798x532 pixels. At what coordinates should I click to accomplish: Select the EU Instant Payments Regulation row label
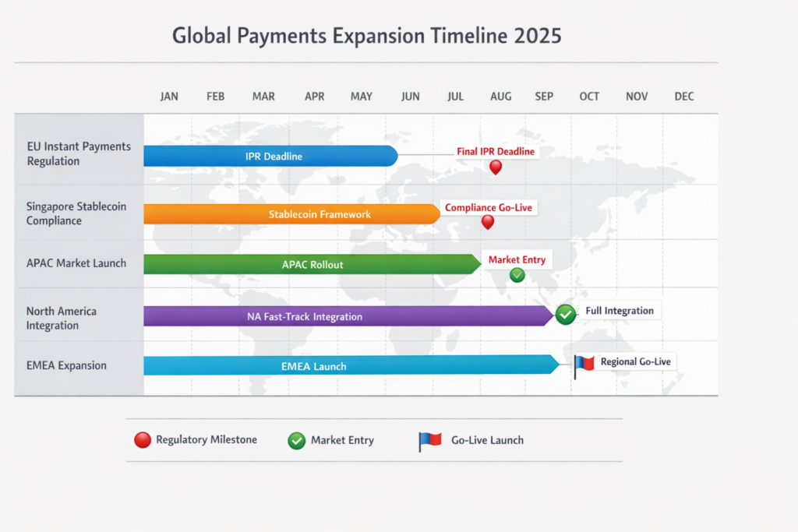click(79, 153)
